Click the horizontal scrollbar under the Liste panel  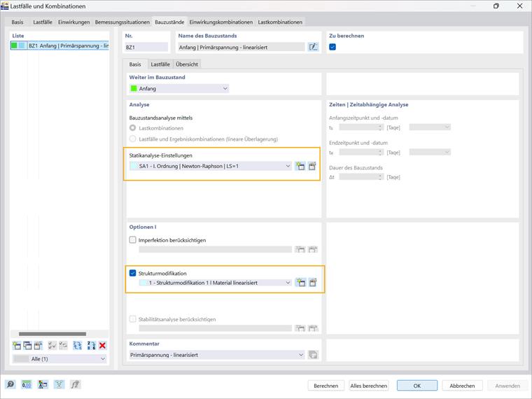[x=52, y=334]
